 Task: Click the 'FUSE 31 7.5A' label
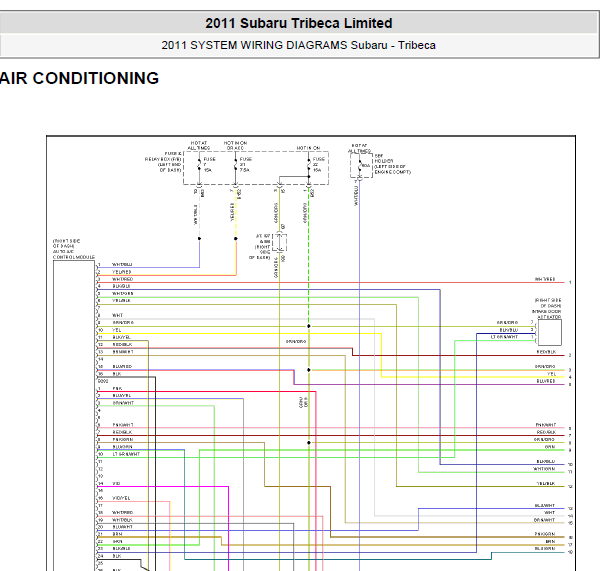(x=245, y=165)
